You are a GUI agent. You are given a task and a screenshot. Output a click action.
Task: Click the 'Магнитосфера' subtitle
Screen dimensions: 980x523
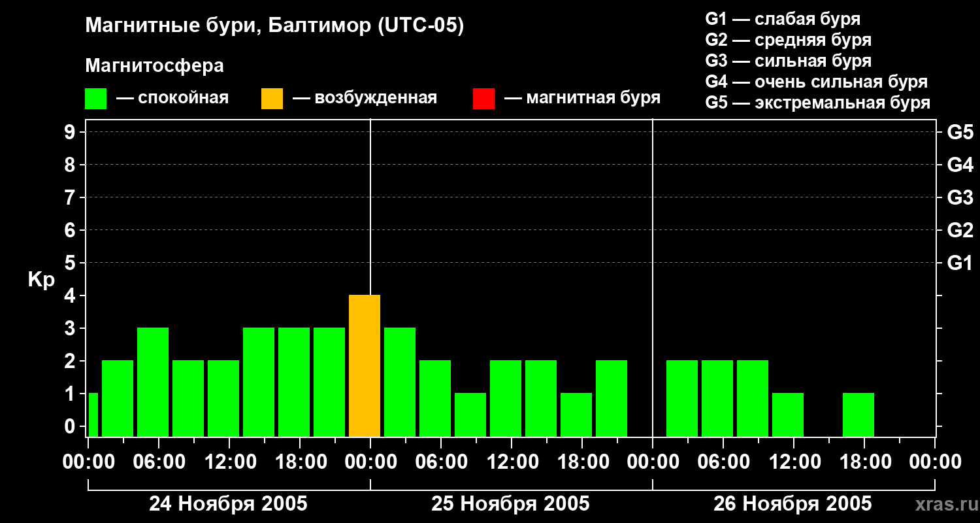pyautogui.click(x=154, y=66)
